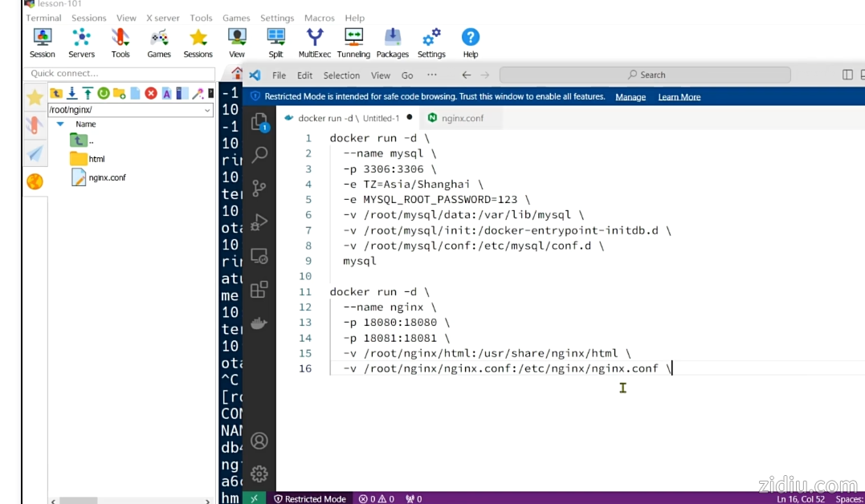Screen dimensions: 865x504
Task: Collapse the tree arrow next to Name
Action: [60, 124]
